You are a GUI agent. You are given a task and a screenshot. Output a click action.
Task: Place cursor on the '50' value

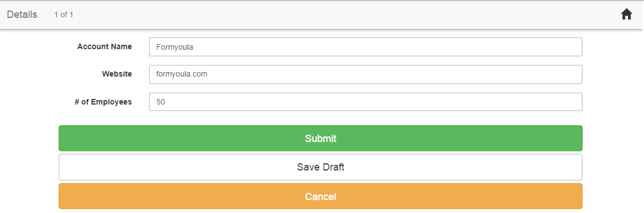click(161, 102)
